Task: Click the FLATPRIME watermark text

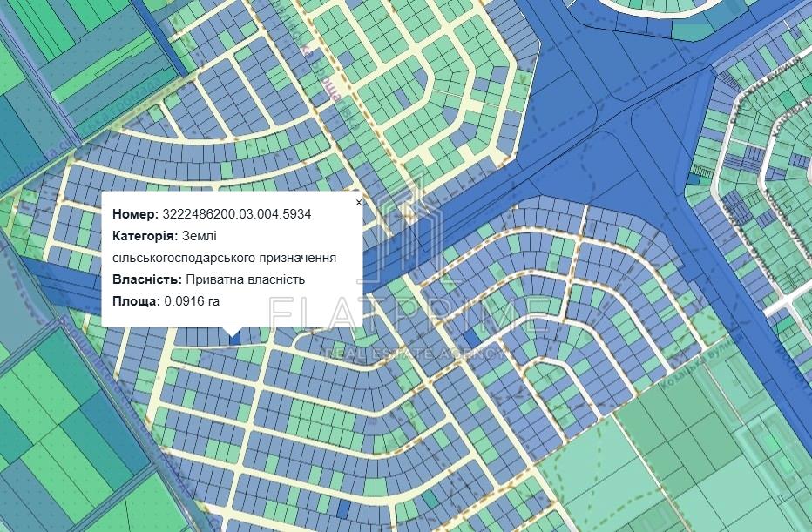Action: [409, 315]
